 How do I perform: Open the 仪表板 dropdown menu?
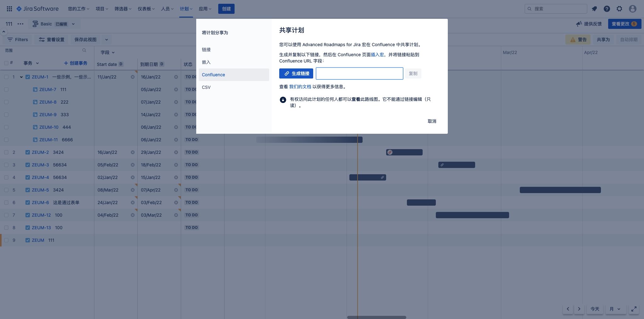pos(146,9)
